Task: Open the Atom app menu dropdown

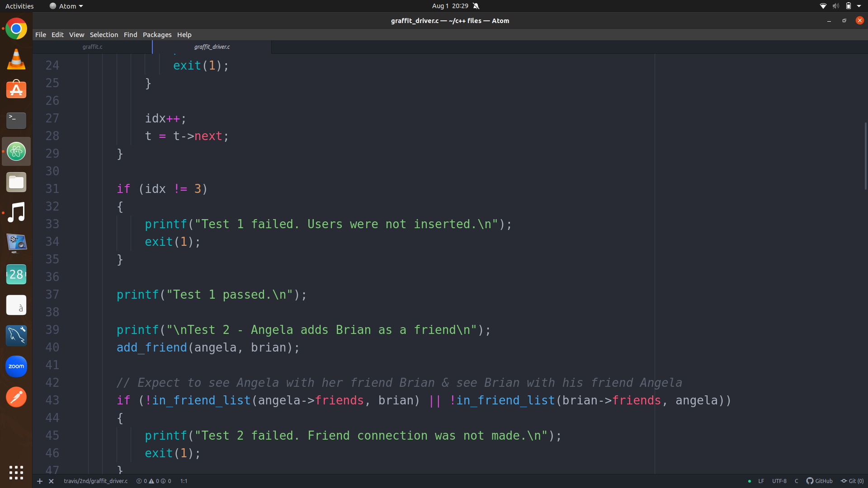Action: tap(66, 6)
